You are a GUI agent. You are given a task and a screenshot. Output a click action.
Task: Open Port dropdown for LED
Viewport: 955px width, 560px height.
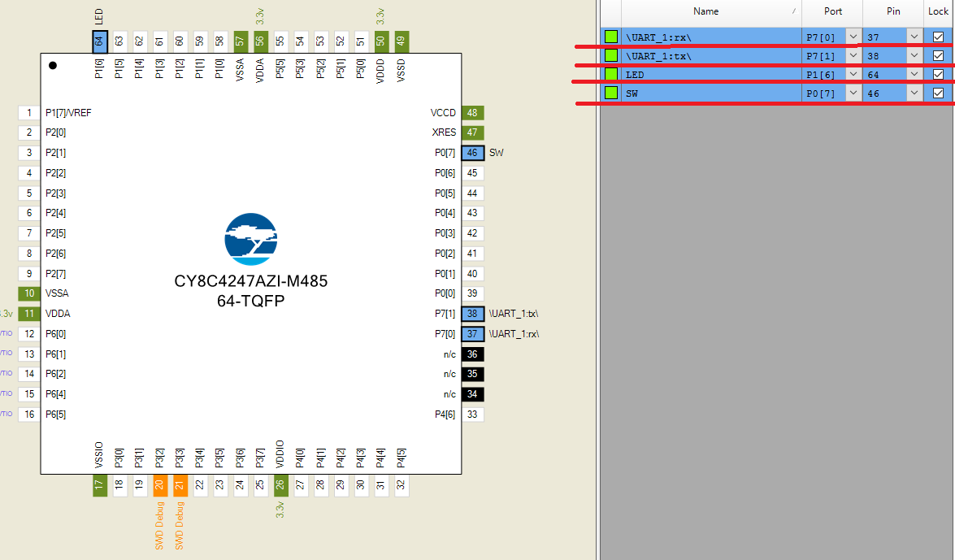point(853,74)
